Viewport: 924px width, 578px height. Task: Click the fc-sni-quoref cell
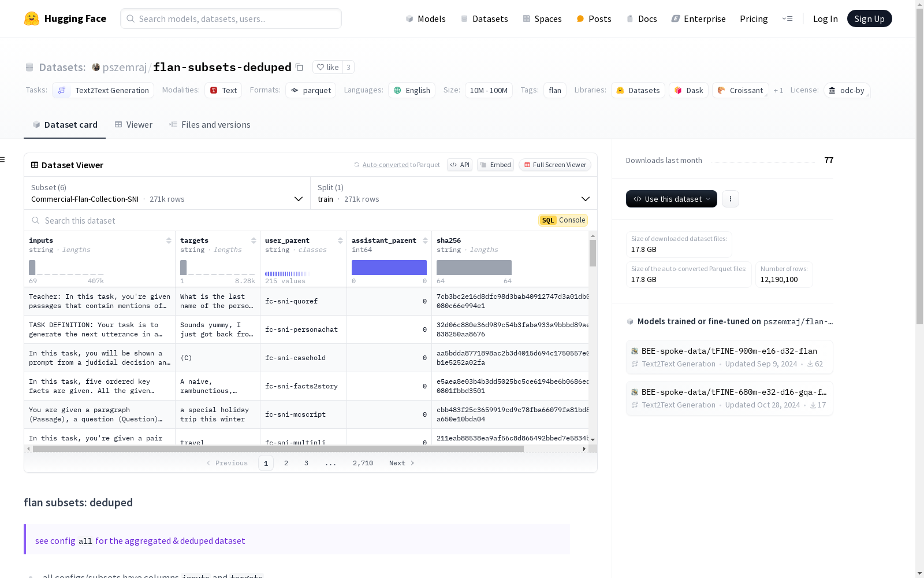pos(303,301)
